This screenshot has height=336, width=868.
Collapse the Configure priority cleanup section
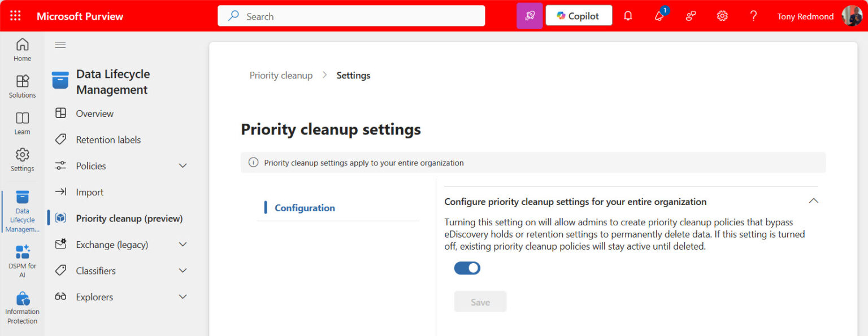click(x=813, y=200)
